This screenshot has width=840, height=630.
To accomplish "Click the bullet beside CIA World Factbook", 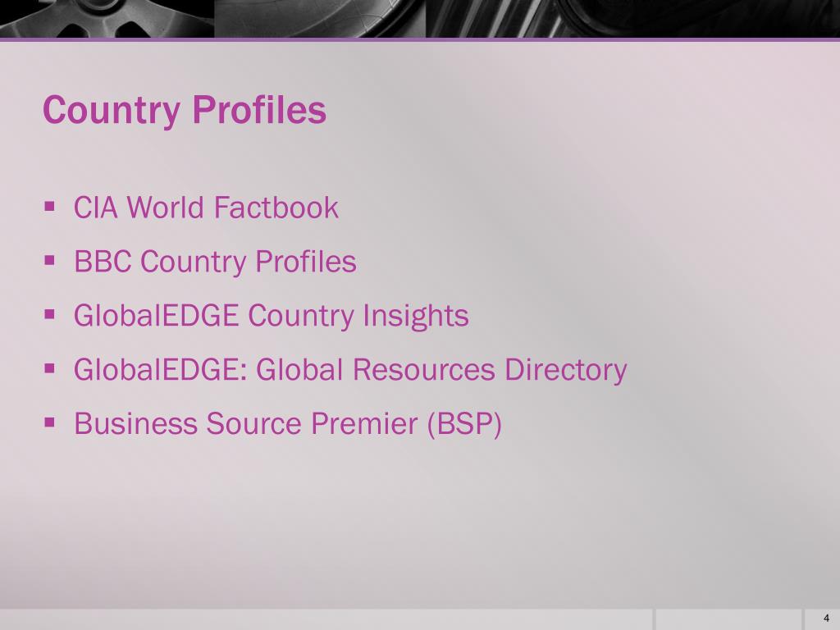I will [50, 206].
